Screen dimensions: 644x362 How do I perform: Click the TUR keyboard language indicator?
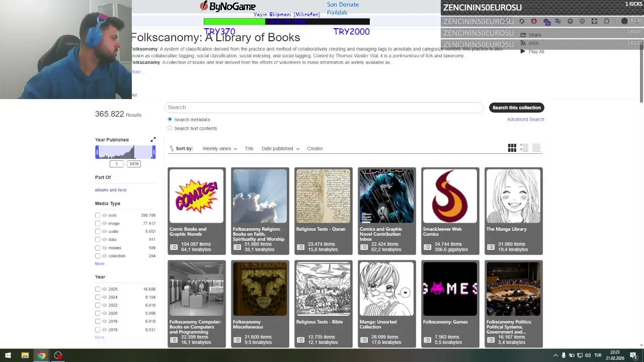click(598, 355)
